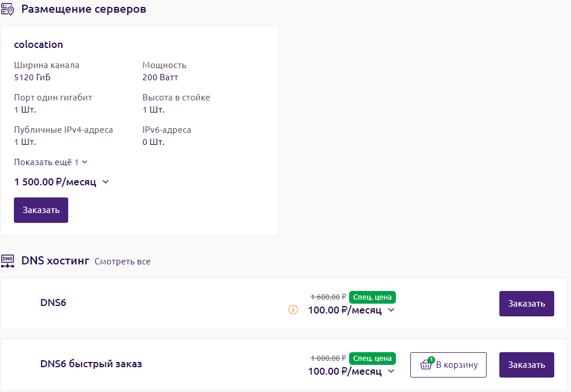Click the DNS6 plan name

pyautogui.click(x=53, y=303)
